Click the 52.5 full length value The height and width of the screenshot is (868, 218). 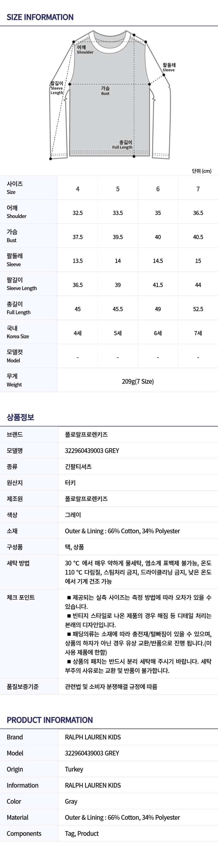click(198, 309)
